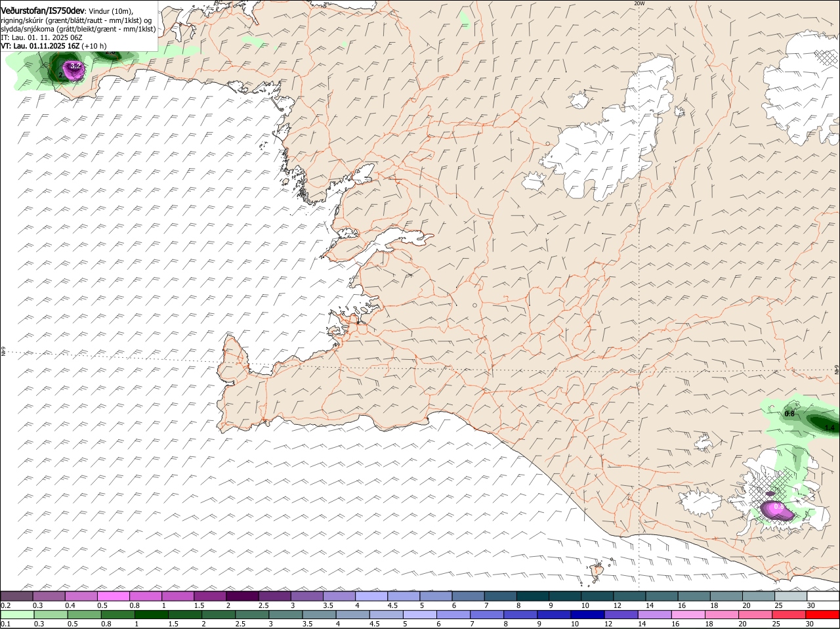Click the Veðurstofan/IS750dev title text
This screenshot has height=629, width=840.
[x=43, y=11]
